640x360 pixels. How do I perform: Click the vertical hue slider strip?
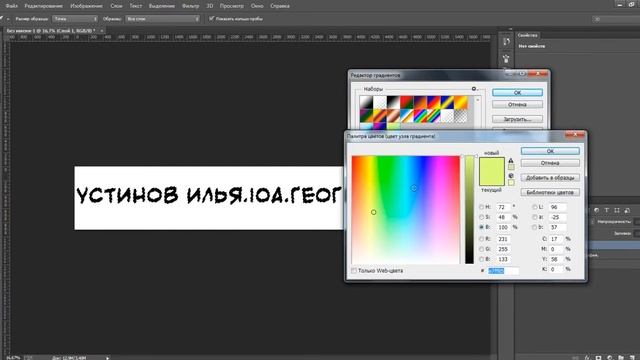pyautogui.click(x=469, y=209)
